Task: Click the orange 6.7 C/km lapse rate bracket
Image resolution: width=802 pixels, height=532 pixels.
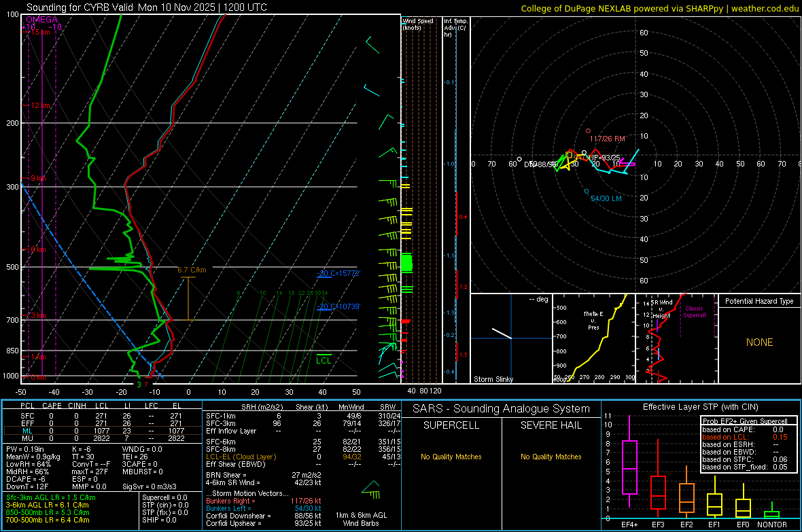Action: click(188, 299)
